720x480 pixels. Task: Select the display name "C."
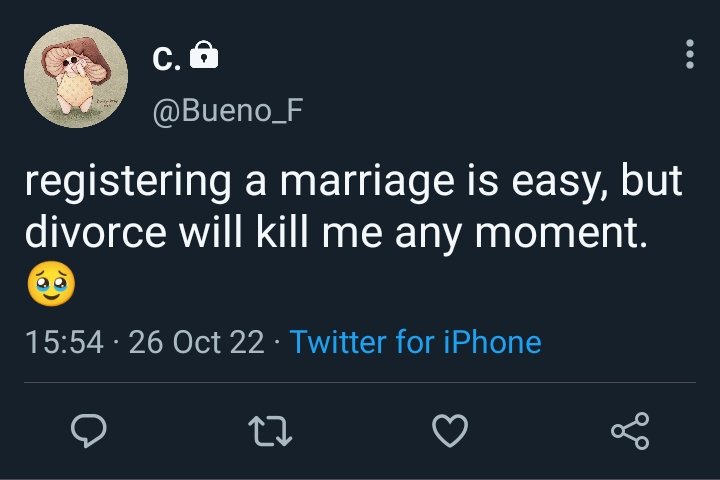pyautogui.click(x=166, y=59)
